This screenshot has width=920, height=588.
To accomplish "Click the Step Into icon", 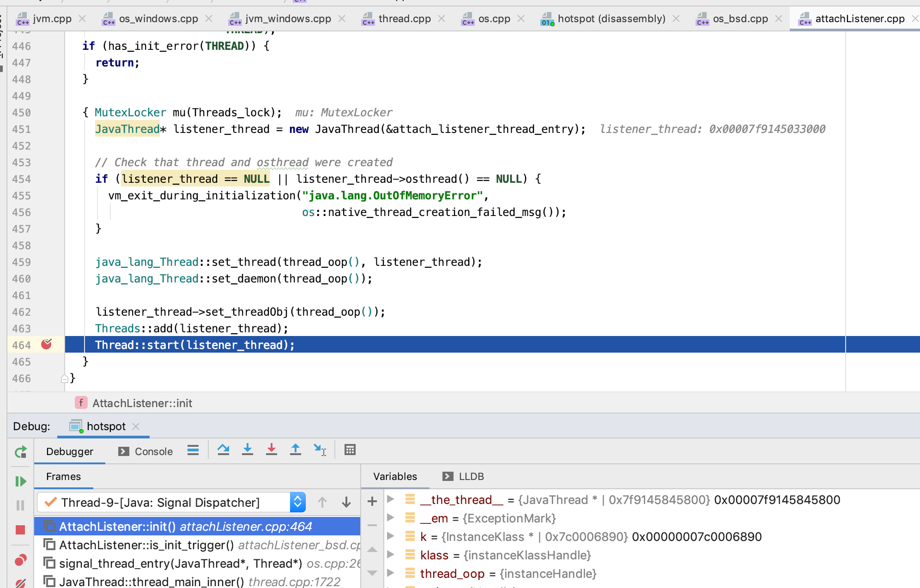I will (x=248, y=450).
